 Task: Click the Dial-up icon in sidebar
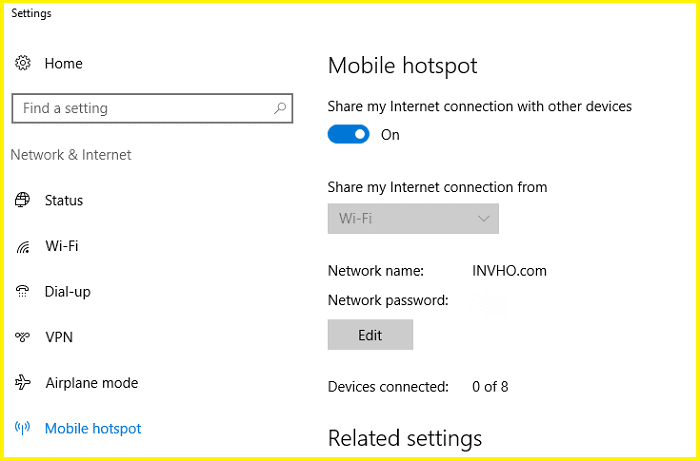(x=22, y=292)
